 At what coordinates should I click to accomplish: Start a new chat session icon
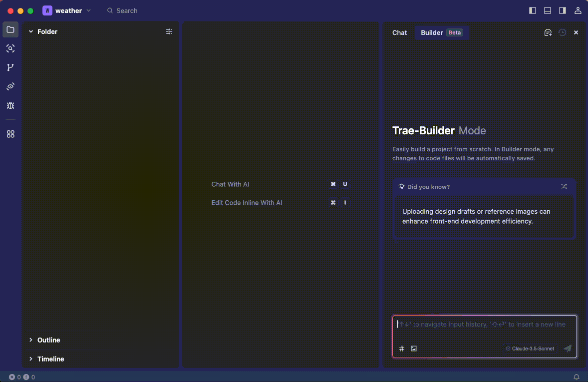[548, 32]
